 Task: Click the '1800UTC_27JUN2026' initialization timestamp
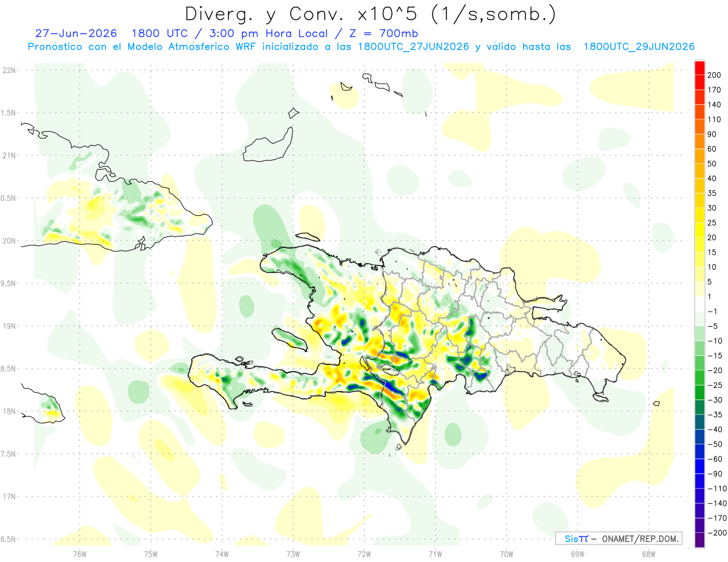click(414, 47)
